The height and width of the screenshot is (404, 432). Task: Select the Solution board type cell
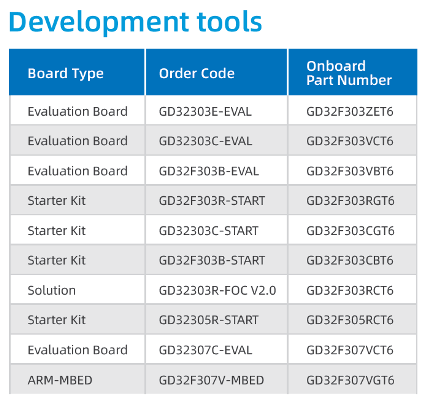52,290
